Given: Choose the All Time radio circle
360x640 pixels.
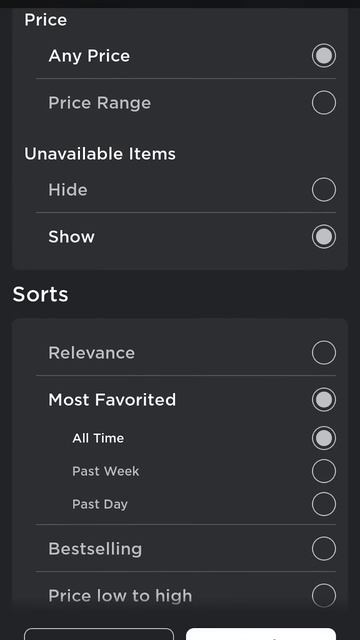Looking at the screenshot, I should (x=324, y=438).
